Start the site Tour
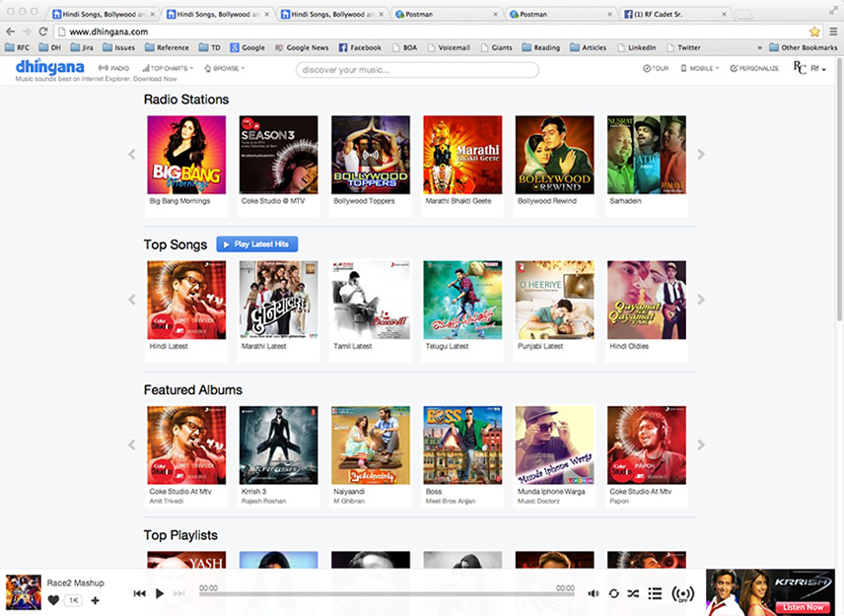Viewport: 844px width, 616px height. (656, 68)
